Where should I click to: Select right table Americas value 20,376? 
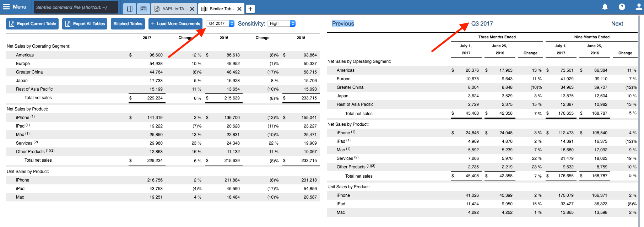[x=472, y=70]
